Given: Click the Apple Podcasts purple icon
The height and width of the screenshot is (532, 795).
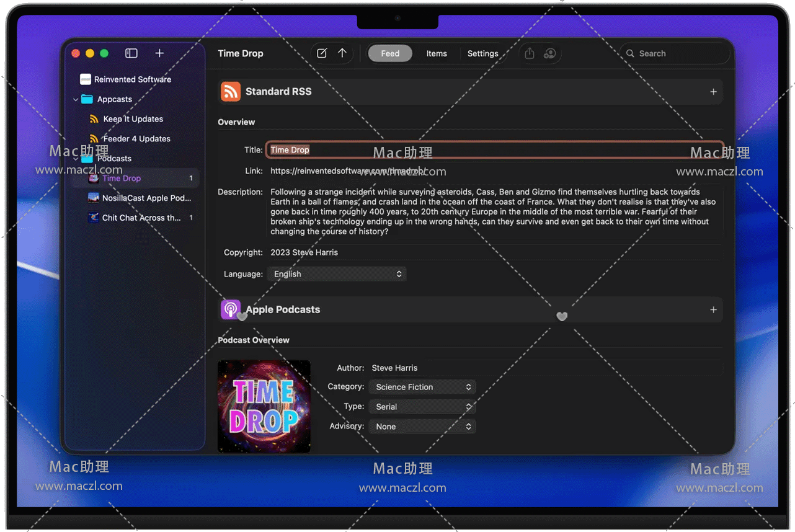Looking at the screenshot, I should tap(231, 309).
